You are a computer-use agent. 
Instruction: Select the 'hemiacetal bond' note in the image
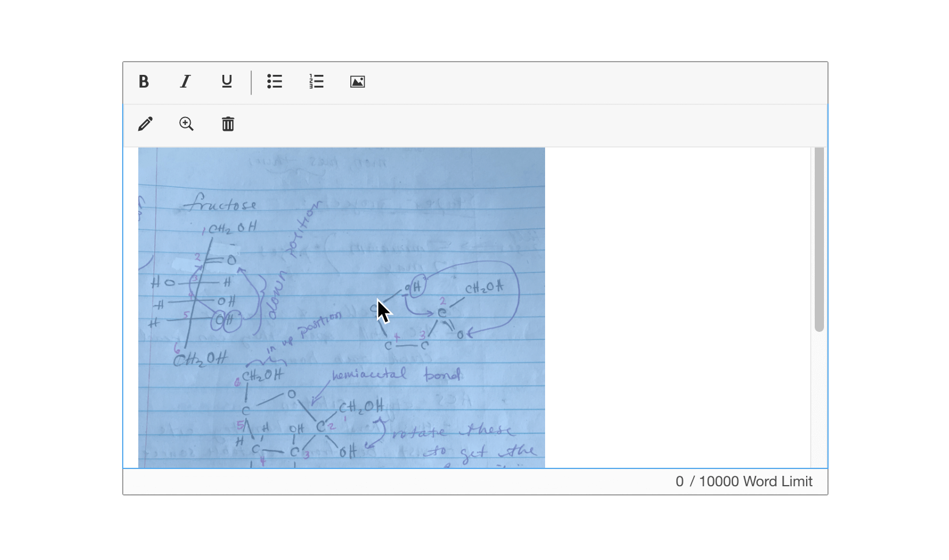396,375
